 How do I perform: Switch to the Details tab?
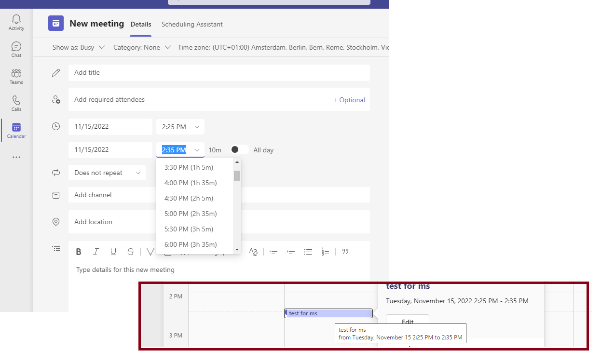141,24
